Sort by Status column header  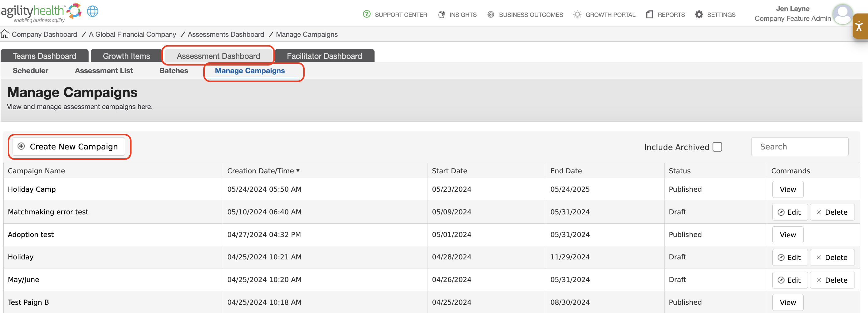pos(679,171)
